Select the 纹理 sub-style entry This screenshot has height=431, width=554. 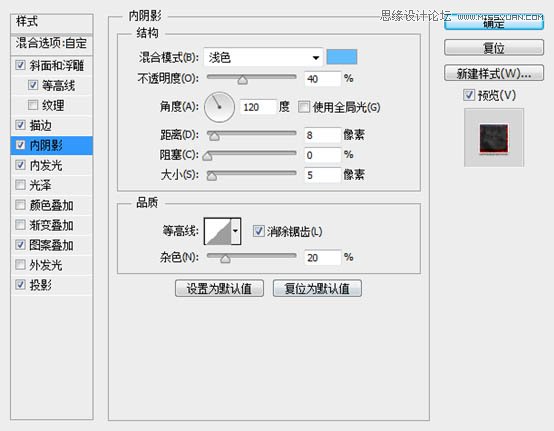click(x=52, y=105)
